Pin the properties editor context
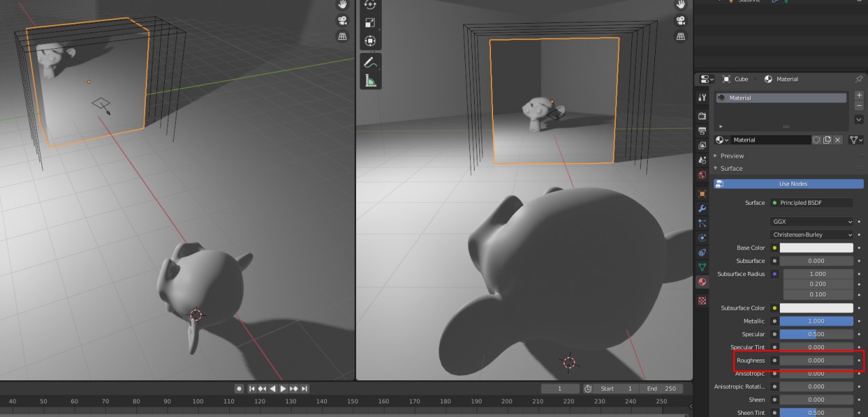 (x=859, y=79)
